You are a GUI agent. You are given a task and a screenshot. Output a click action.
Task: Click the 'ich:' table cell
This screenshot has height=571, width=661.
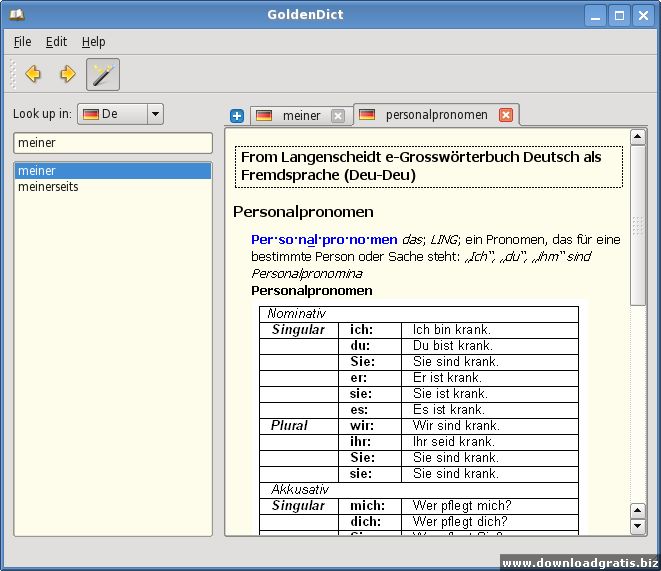[370, 330]
